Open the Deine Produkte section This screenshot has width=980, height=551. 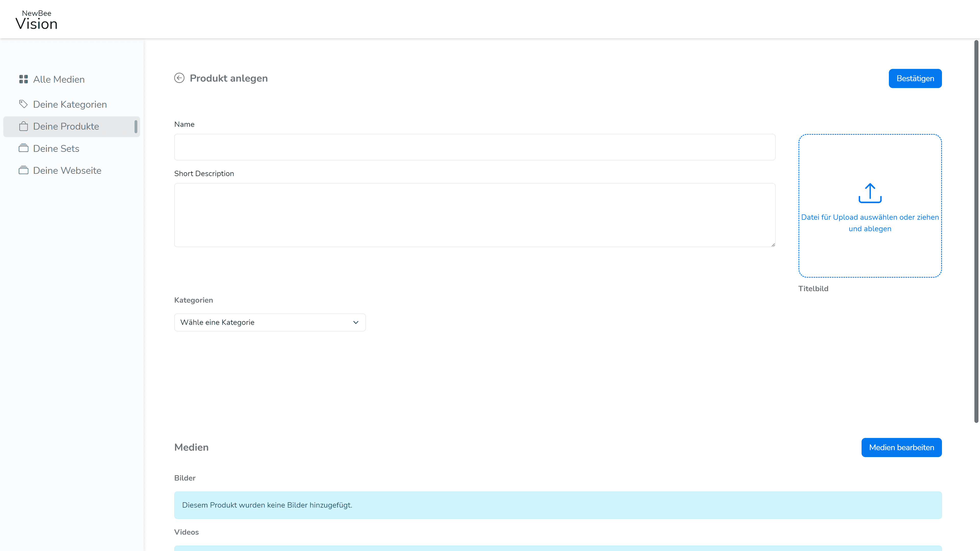point(66,126)
